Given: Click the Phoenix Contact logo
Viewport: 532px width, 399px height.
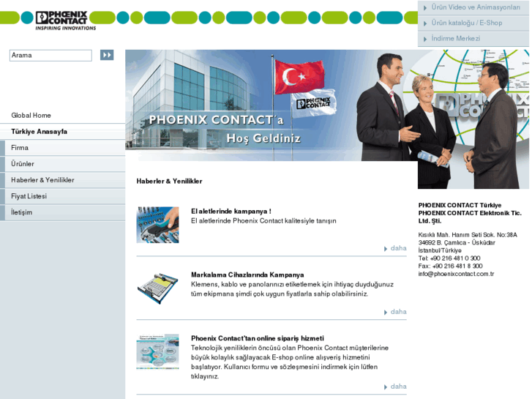Looking at the screenshot, I should click(65, 20).
